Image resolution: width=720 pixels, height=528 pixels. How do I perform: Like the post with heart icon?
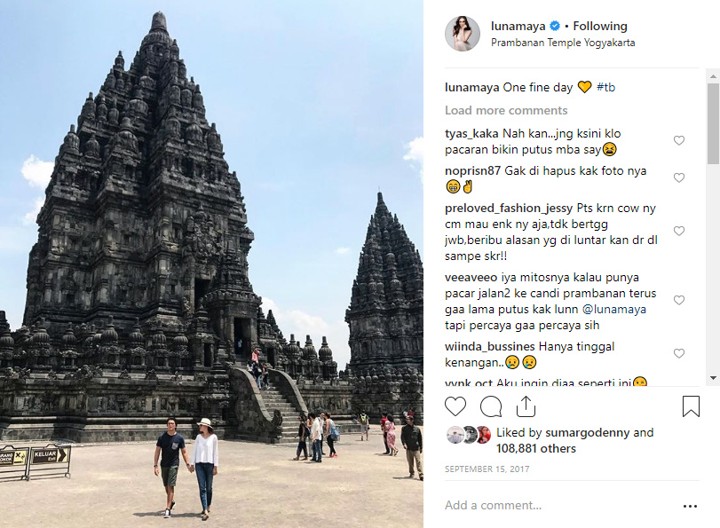pyautogui.click(x=455, y=406)
